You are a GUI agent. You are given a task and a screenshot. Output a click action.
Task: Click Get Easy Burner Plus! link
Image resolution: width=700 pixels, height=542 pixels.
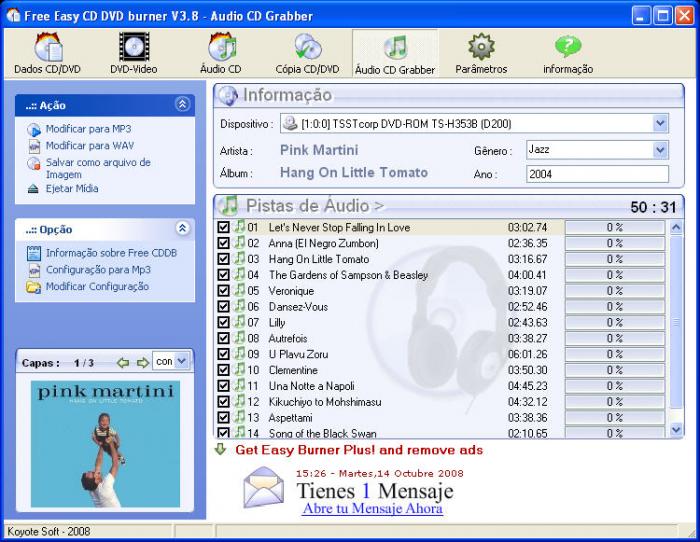[x=359, y=450]
